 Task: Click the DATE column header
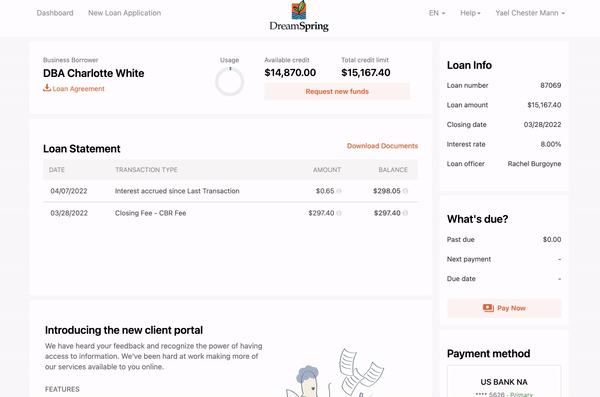[x=57, y=170]
